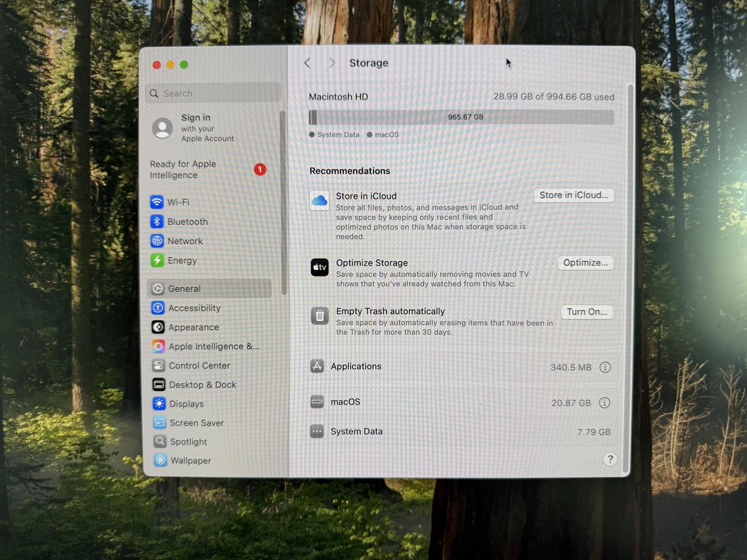Click in the Search field
The image size is (747, 560).
point(213,93)
